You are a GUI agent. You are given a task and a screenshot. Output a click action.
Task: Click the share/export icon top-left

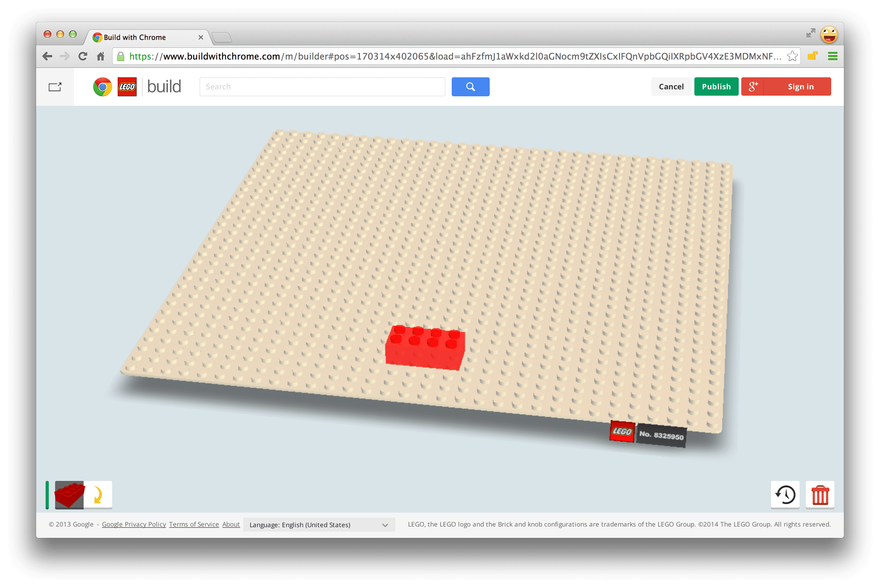pos(56,86)
